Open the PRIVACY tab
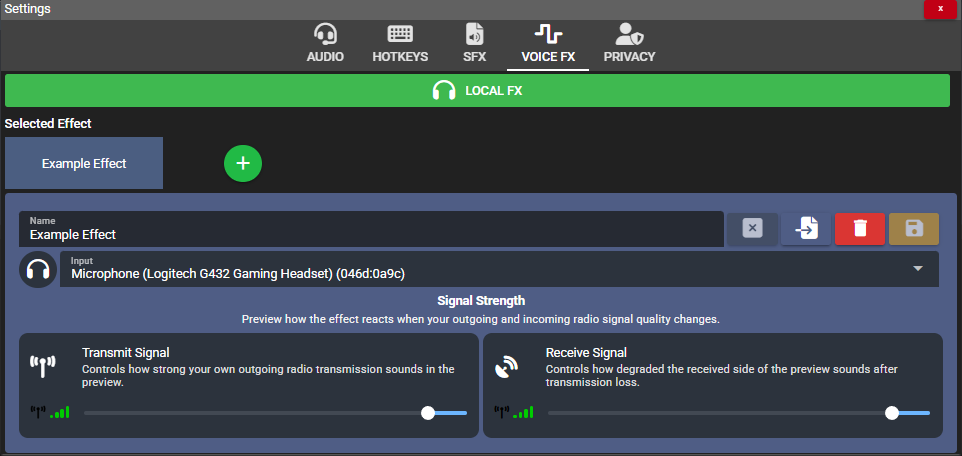The image size is (962, 456). [629, 44]
